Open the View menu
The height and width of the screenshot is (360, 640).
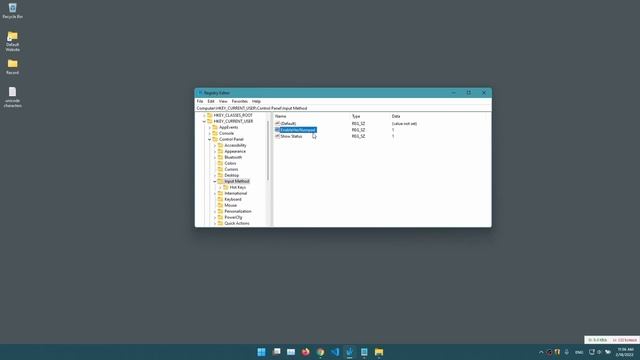point(223,101)
